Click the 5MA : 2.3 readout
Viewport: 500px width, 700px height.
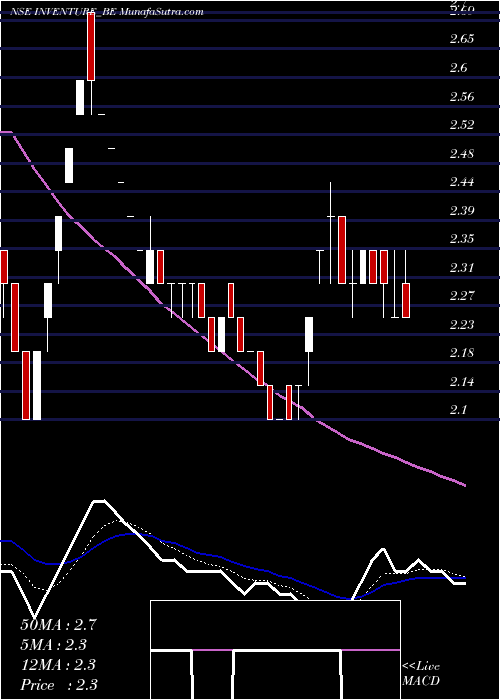point(53,644)
